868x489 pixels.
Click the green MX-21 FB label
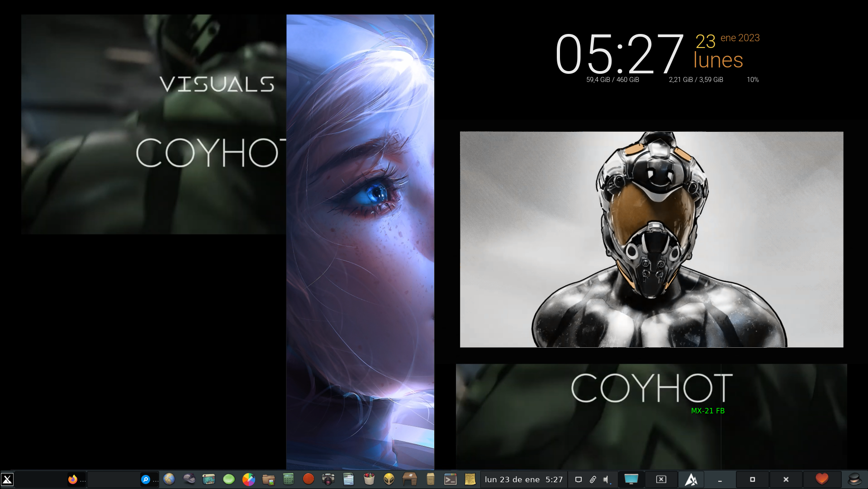pyautogui.click(x=708, y=411)
